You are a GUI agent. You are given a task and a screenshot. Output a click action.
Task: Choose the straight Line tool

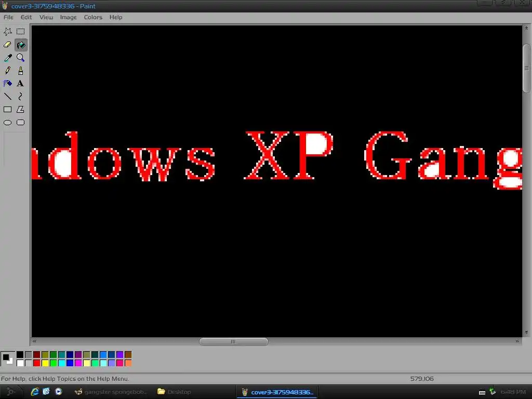[7, 96]
